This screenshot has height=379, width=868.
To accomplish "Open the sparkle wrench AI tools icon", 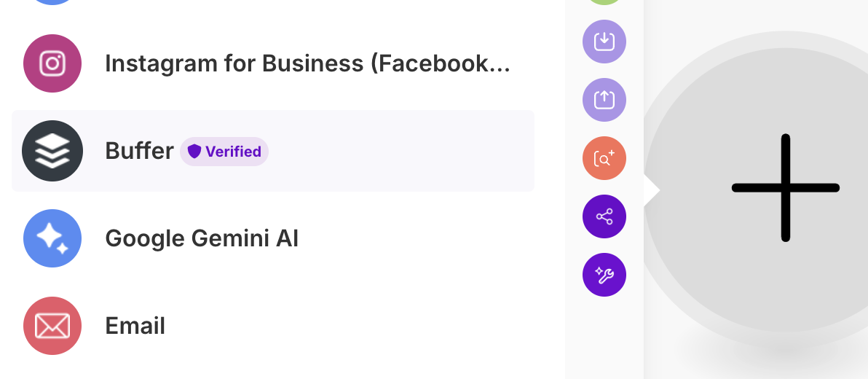I will click(604, 275).
